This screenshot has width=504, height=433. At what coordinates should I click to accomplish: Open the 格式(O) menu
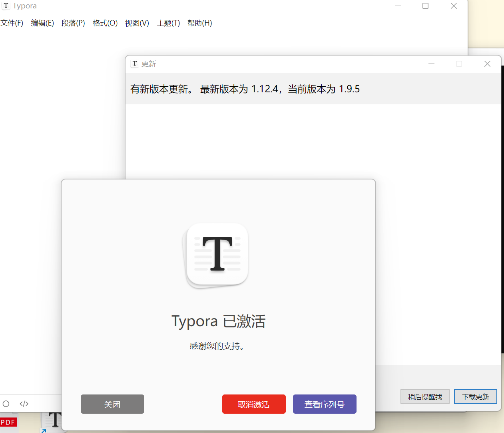(105, 23)
